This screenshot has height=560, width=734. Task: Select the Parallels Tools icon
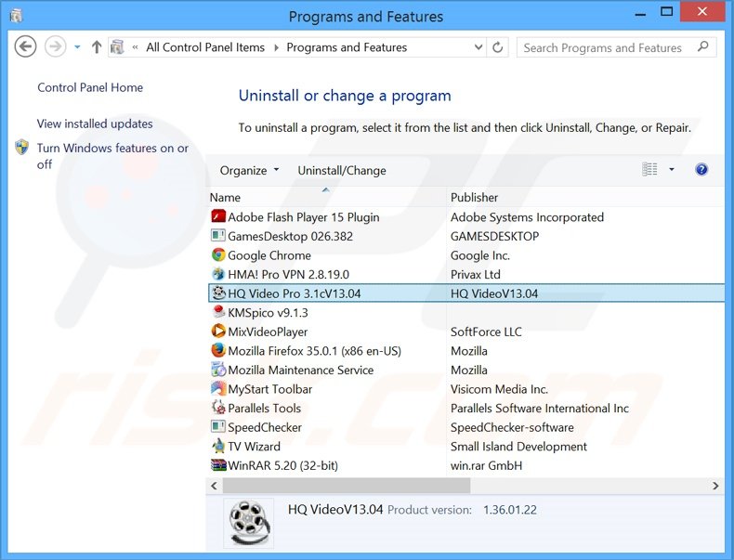click(x=218, y=408)
